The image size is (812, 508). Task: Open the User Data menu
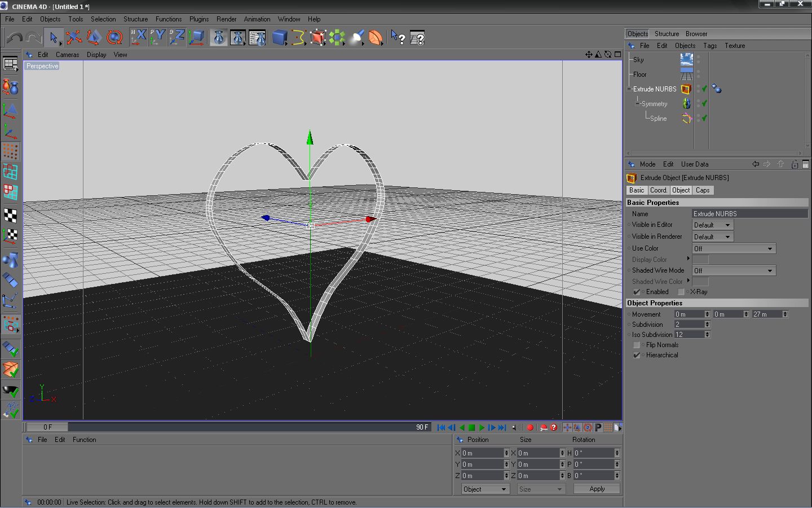pos(695,164)
